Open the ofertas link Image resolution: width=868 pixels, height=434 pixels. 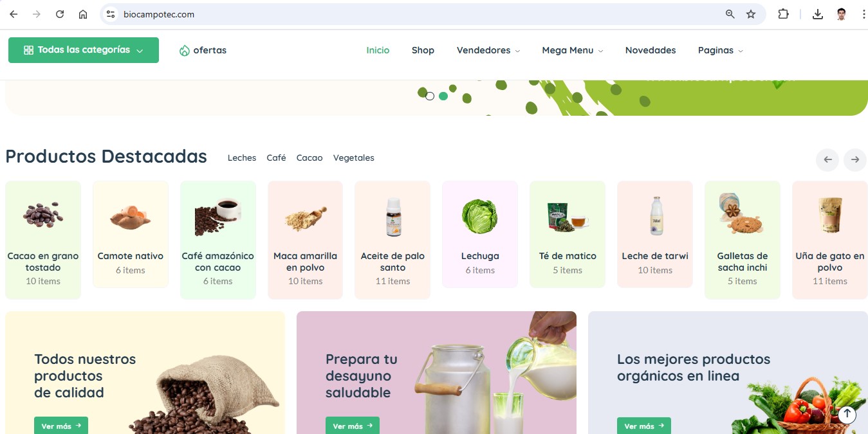203,50
